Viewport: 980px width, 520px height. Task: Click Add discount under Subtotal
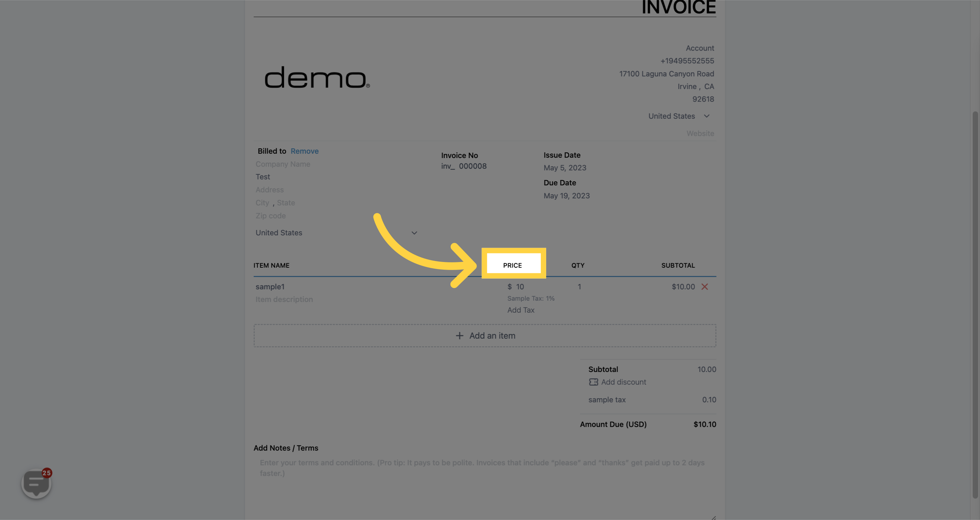coord(623,382)
